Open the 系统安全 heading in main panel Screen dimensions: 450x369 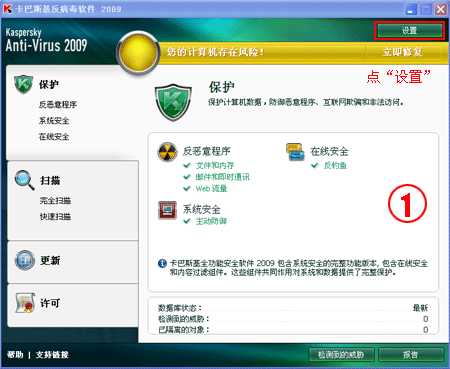click(x=202, y=210)
